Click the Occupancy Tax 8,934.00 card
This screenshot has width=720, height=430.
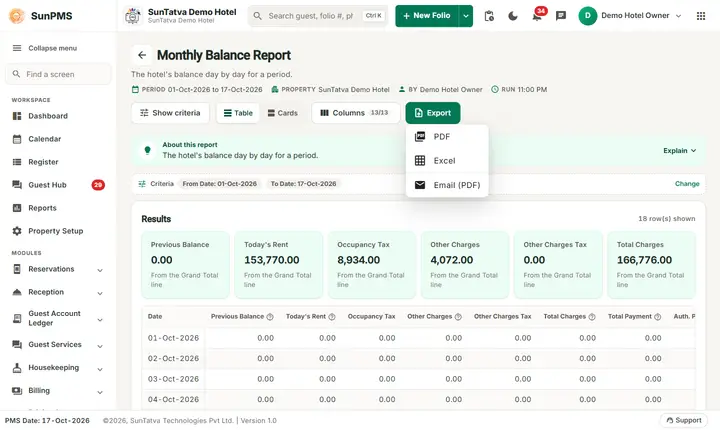coord(371,265)
